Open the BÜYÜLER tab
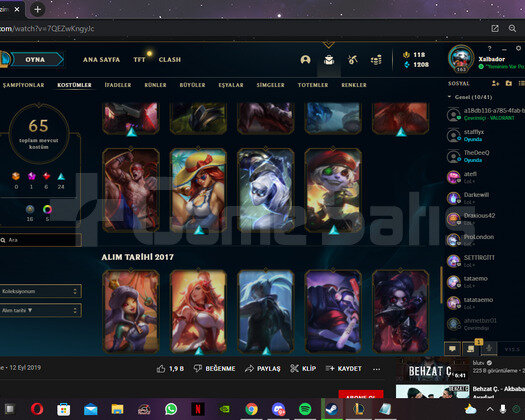This screenshot has height=420, width=525. pyautogui.click(x=193, y=85)
